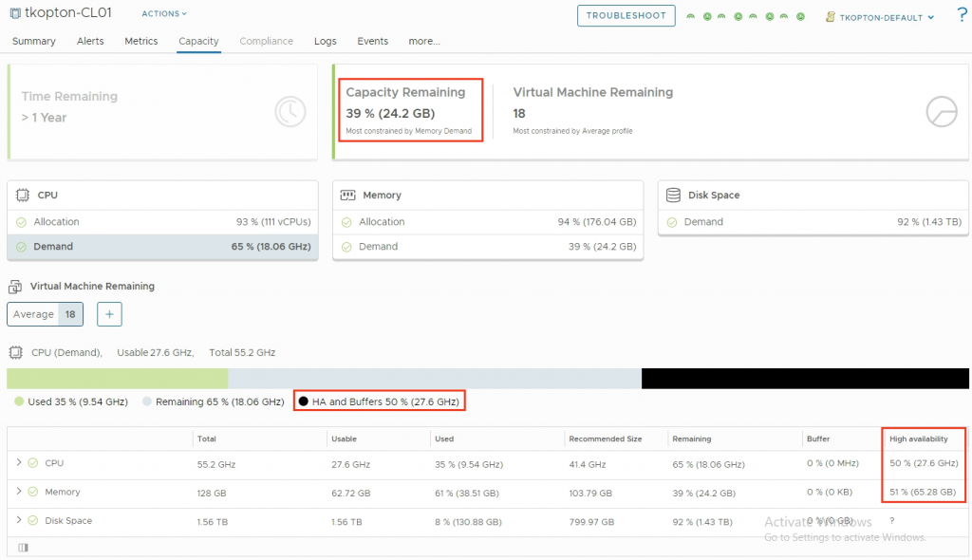
Task: Click the plus icon to add VM profile
Action: point(109,314)
